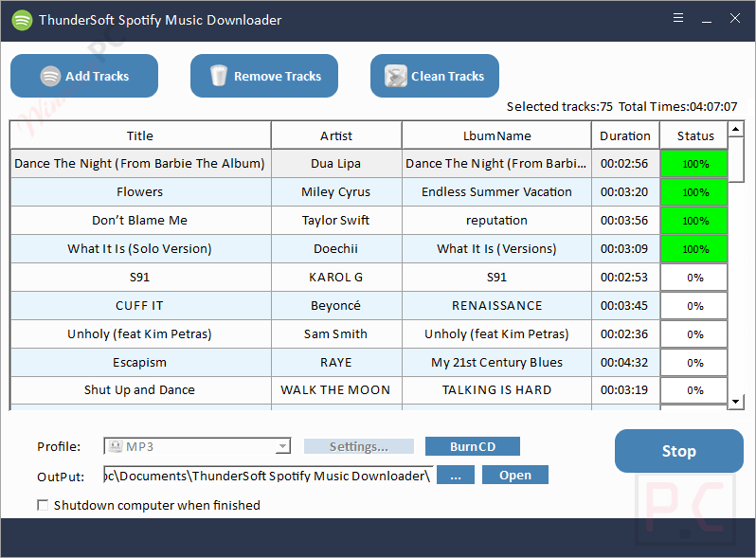The height and width of the screenshot is (558, 756).
Task: Click the Doechii artist cell
Action: 336,249
